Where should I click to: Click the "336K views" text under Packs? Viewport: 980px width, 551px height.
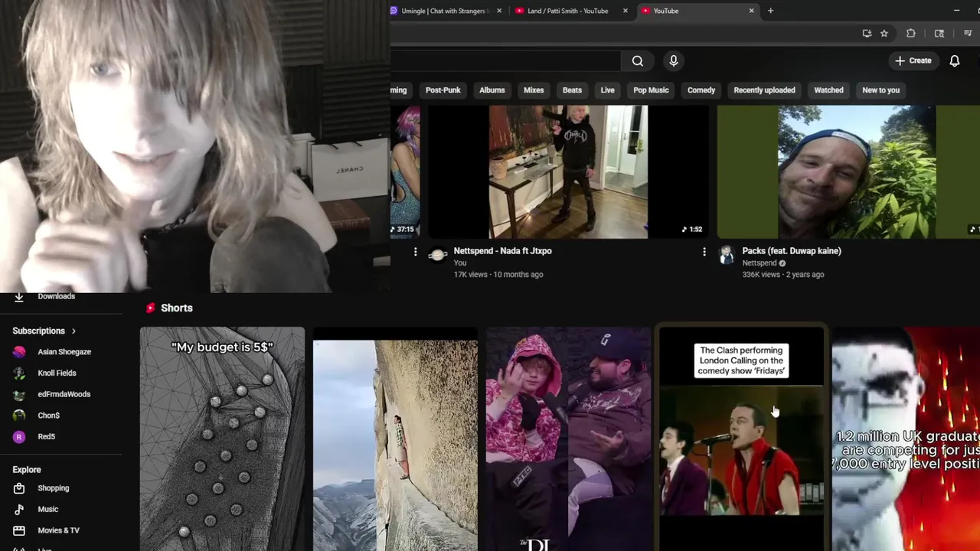761,275
